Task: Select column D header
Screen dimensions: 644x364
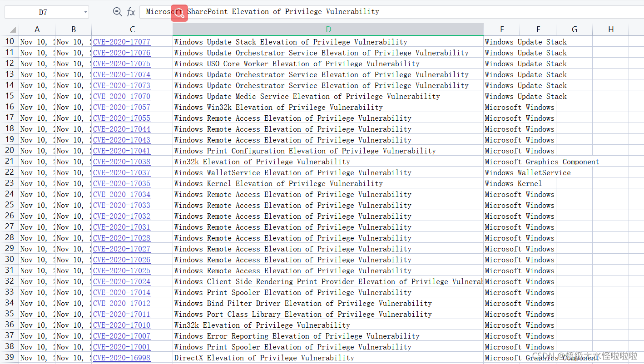Action: coord(328,30)
